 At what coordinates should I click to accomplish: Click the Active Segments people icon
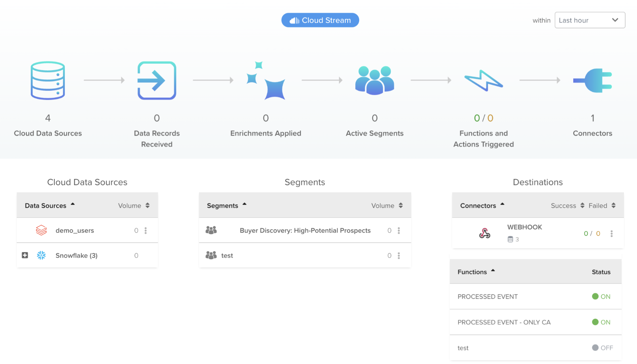tap(375, 80)
